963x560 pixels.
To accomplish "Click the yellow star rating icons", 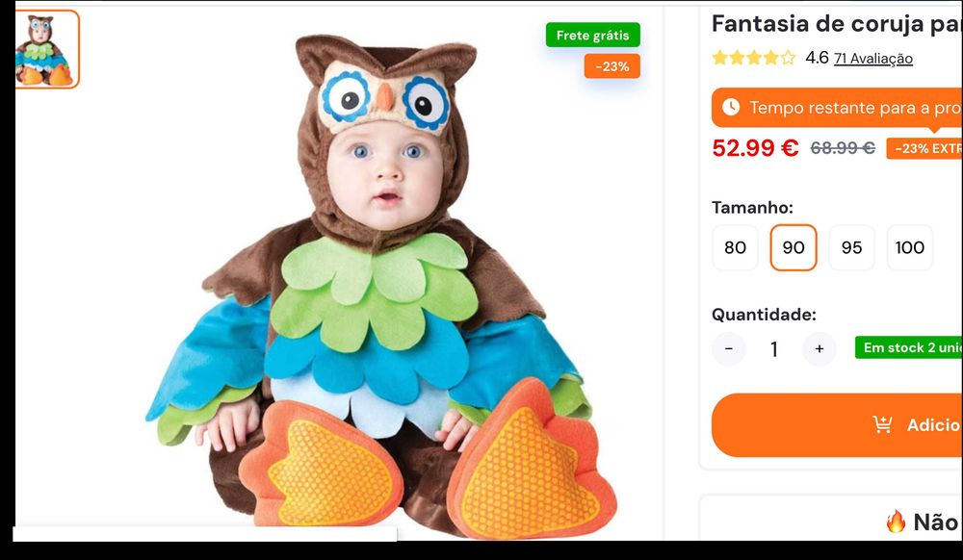I will (x=753, y=58).
